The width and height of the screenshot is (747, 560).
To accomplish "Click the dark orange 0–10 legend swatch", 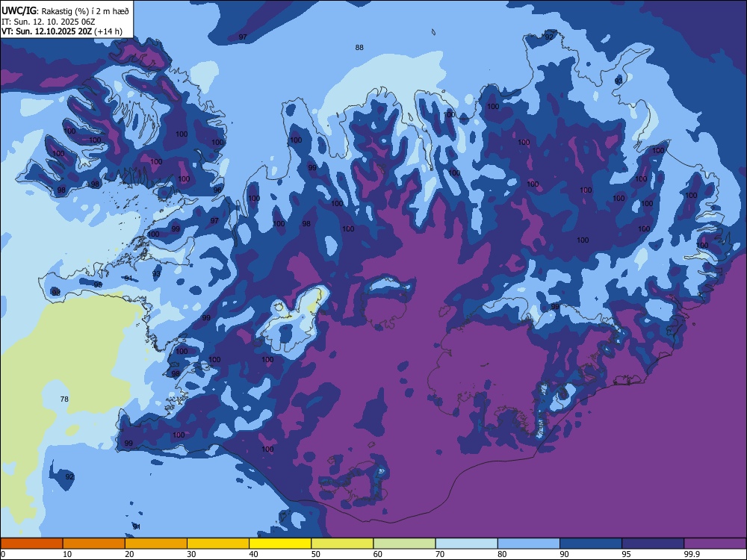I will 31,544.
